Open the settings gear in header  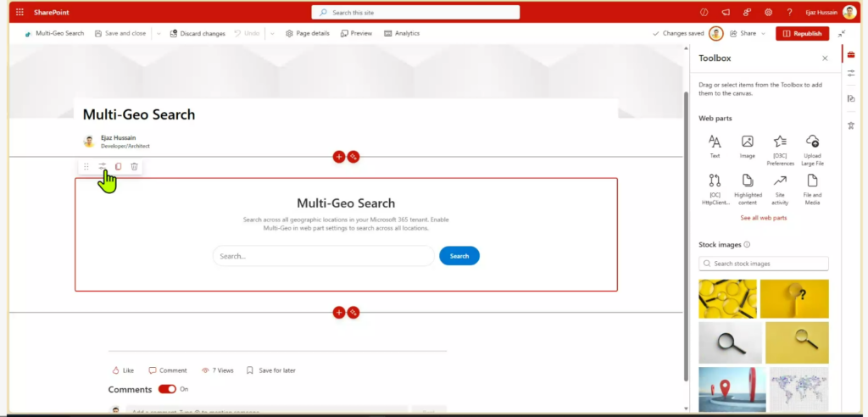coord(768,12)
